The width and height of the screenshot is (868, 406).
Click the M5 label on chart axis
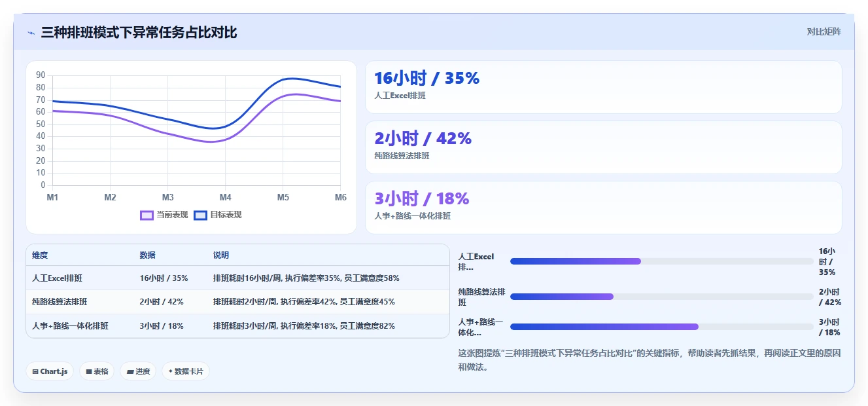point(283,197)
